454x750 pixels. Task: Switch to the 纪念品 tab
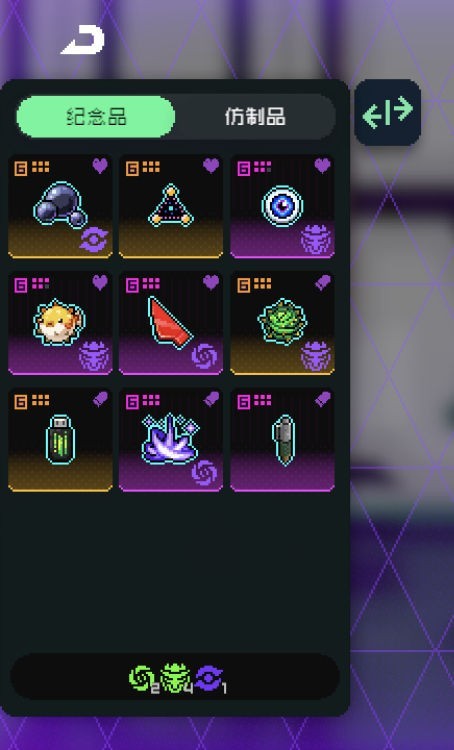pyautogui.click(x=96, y=117)
